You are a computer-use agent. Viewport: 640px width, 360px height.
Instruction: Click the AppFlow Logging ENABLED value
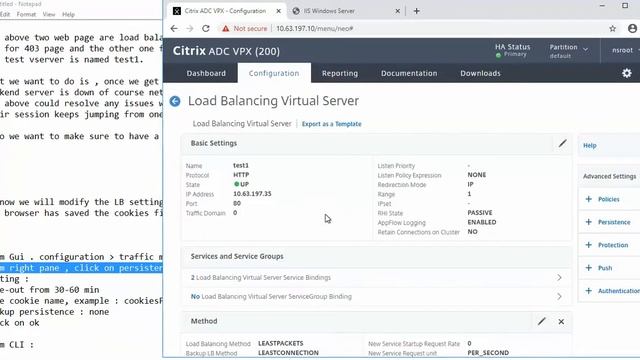(482, 222)
